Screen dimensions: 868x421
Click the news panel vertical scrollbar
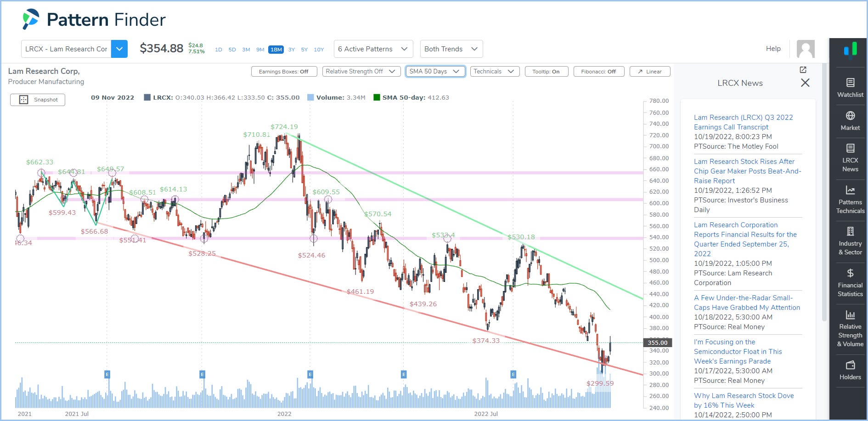[824, 193]
